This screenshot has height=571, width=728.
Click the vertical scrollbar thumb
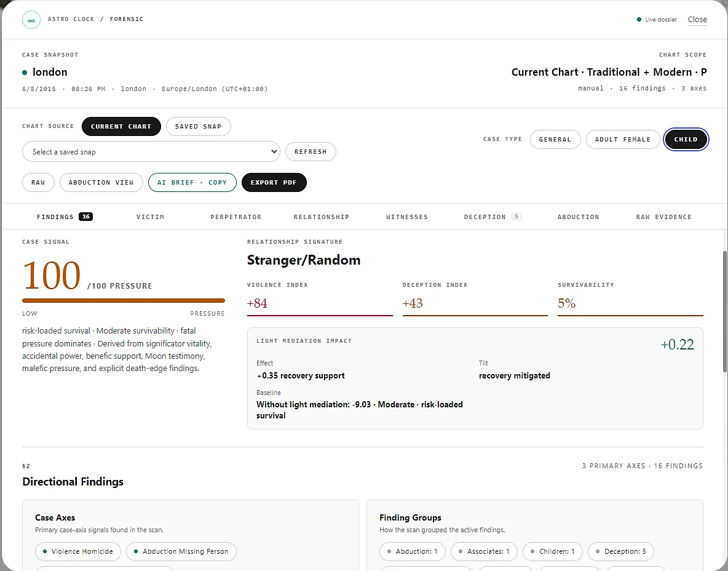tap(724, 311)
